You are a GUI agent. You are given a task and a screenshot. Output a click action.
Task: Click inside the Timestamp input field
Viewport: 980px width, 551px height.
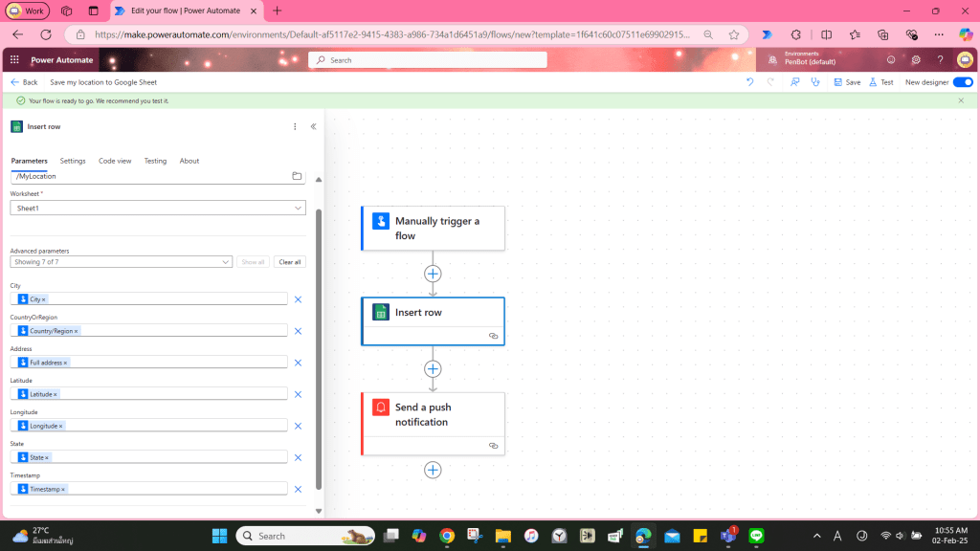pyautogui.click(x=172, y=489)
